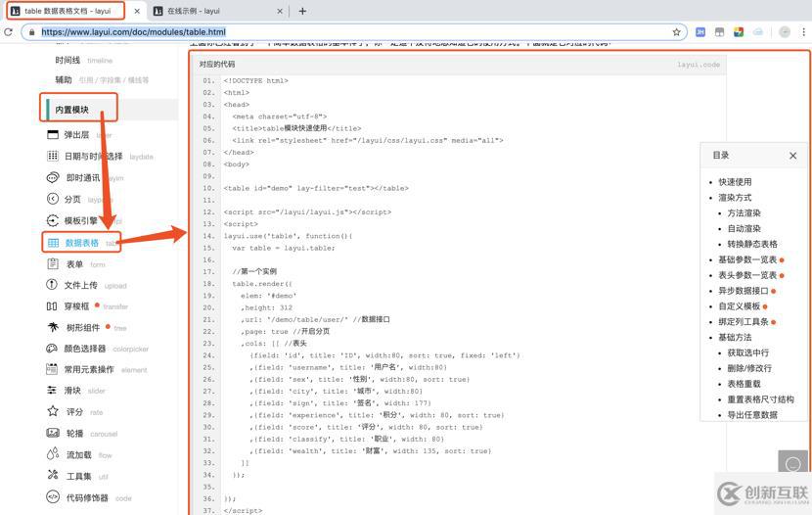Screen dimensions: 812x515
Task: Click the 数据表格 table icon
Action: point(54,243)
